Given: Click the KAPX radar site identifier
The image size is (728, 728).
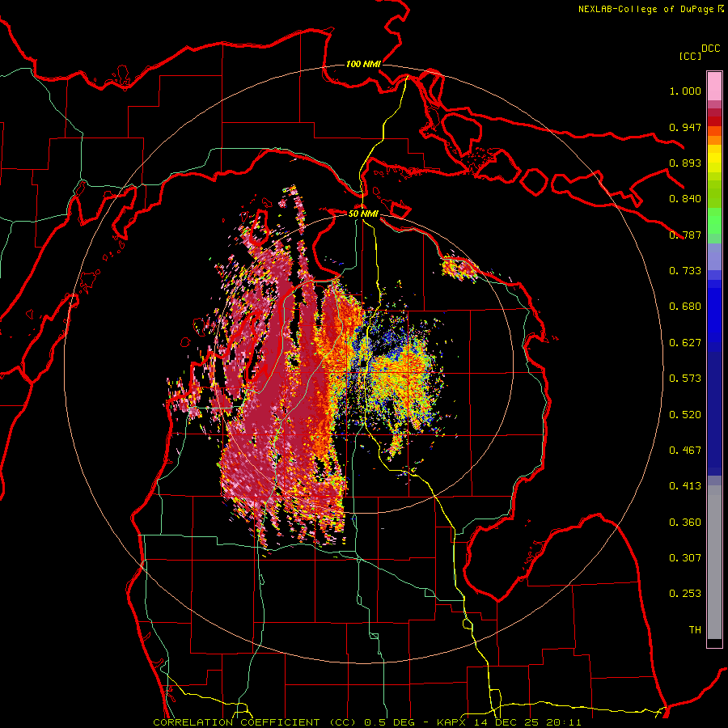Looking at the screenshot, I should 451,722.
